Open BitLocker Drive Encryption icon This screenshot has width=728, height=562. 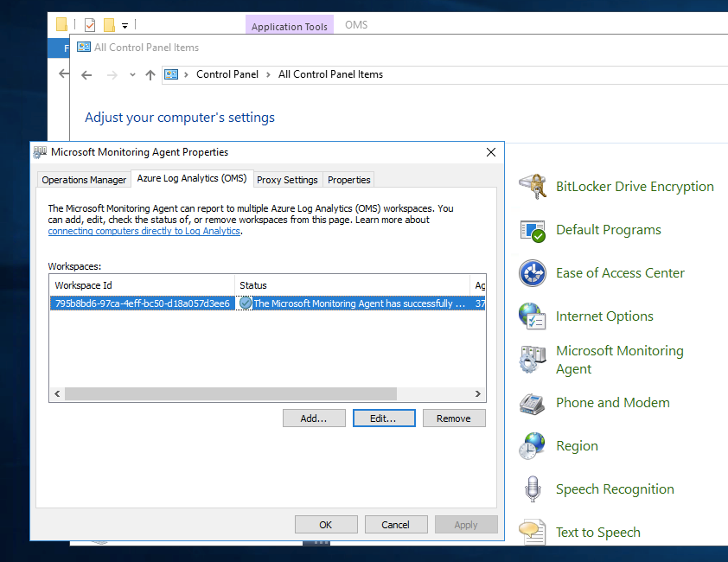click(533, 186)
